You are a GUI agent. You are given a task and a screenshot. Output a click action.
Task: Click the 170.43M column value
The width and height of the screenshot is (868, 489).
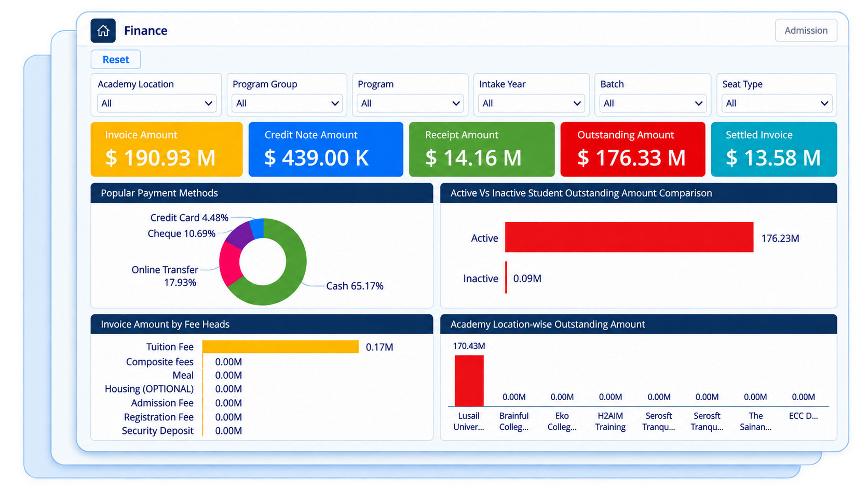pos(469,346)
